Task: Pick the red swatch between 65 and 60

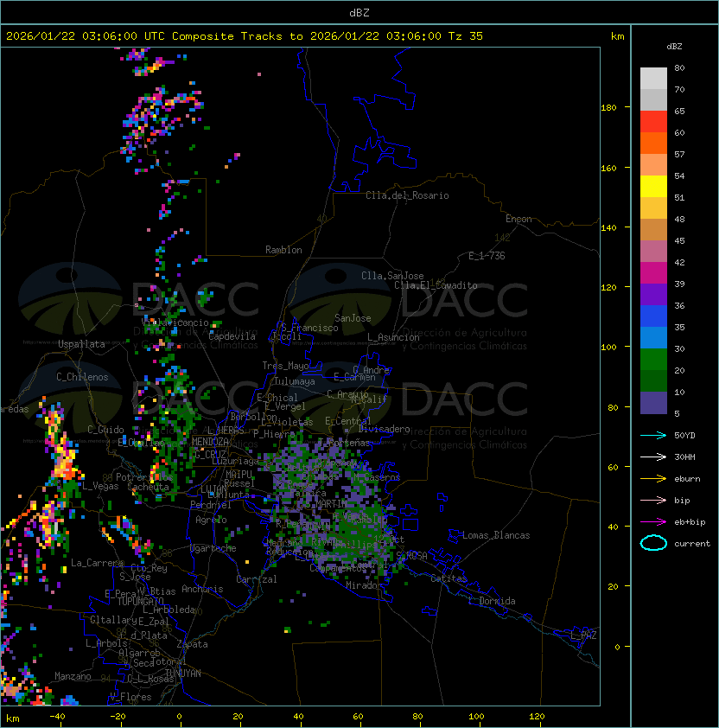Action: click(653, 122)
